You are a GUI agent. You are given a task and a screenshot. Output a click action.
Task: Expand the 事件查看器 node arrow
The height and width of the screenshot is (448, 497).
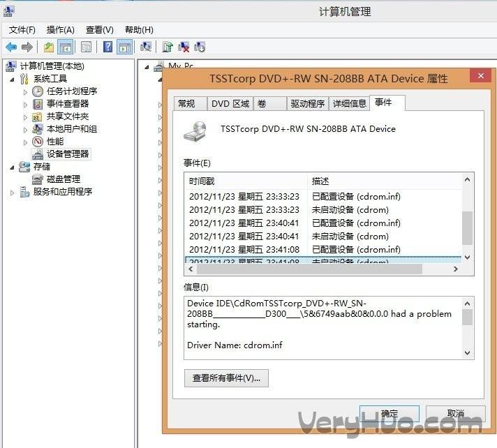coord(25,105)
